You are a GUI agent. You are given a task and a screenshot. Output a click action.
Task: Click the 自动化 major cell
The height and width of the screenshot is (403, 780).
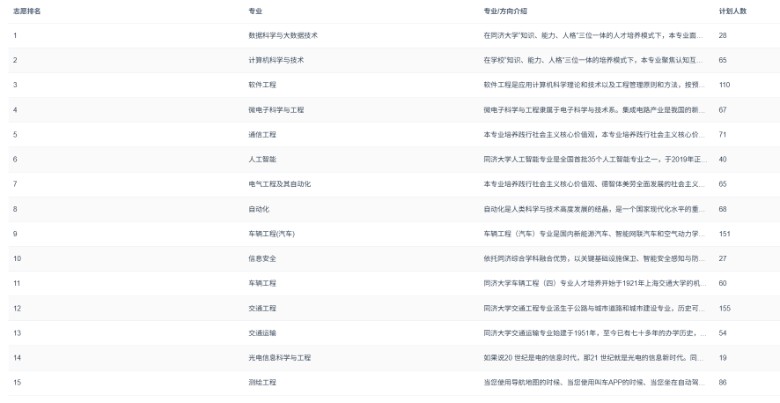click(259, 209)
